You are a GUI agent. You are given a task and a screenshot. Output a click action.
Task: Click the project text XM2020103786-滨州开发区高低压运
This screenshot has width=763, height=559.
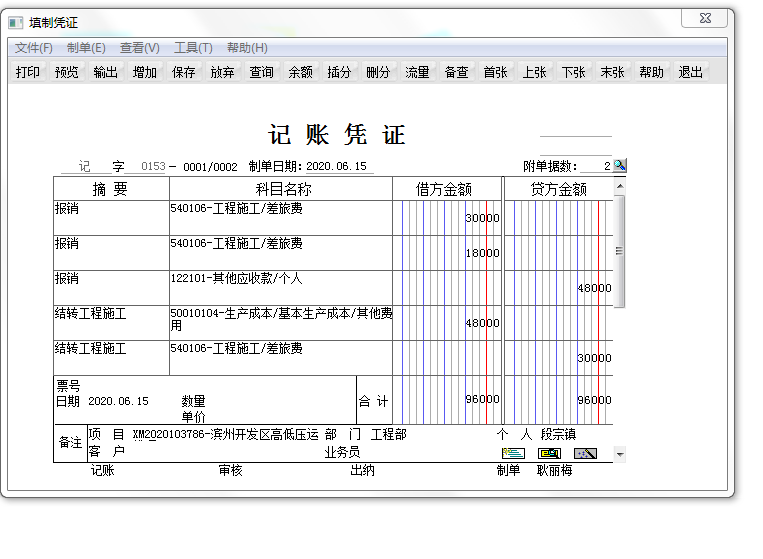225,434
